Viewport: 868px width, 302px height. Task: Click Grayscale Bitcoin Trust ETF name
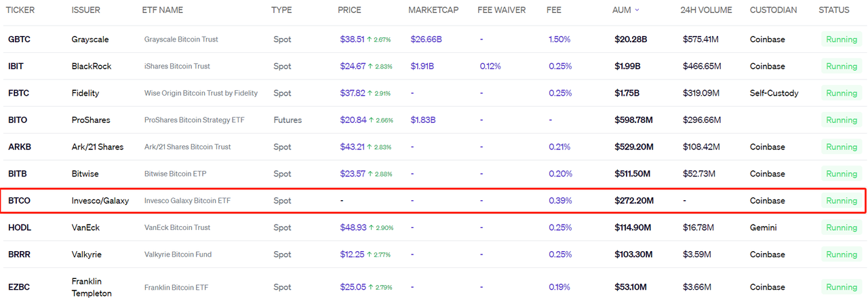181,39
